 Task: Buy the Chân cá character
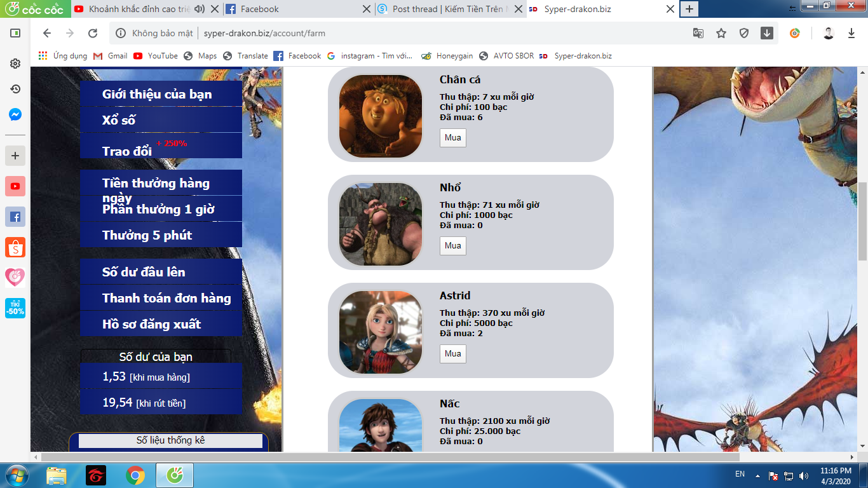coord(453,138)
